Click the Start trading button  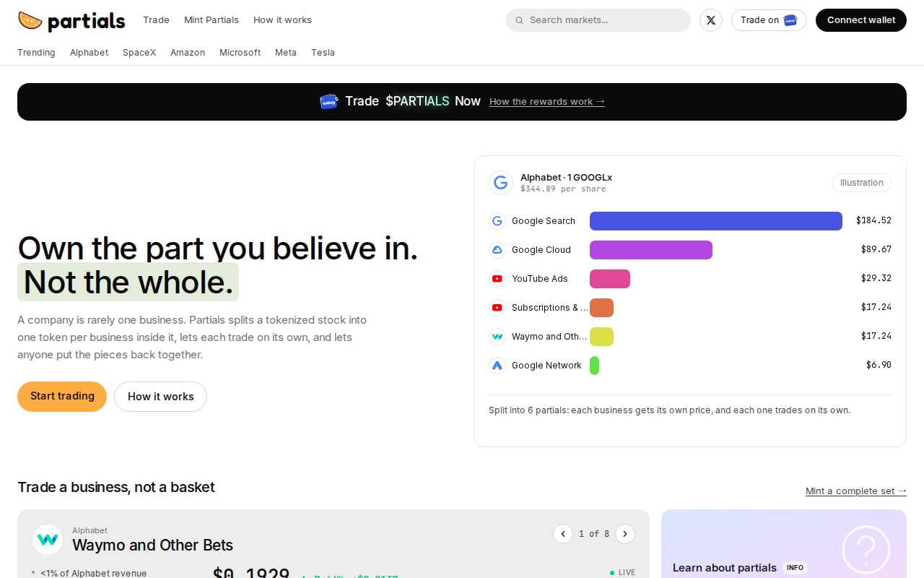coord(62,397)
